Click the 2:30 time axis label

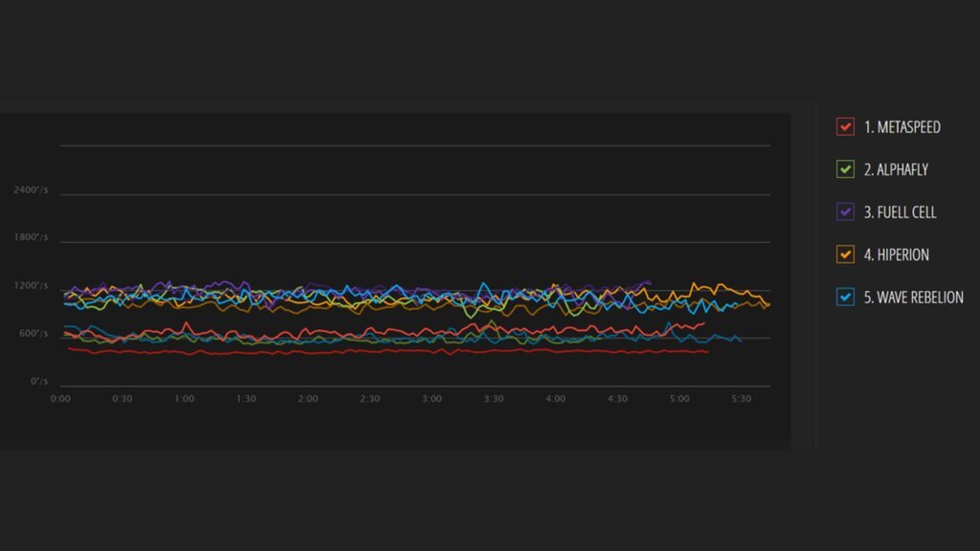(369, 398)
